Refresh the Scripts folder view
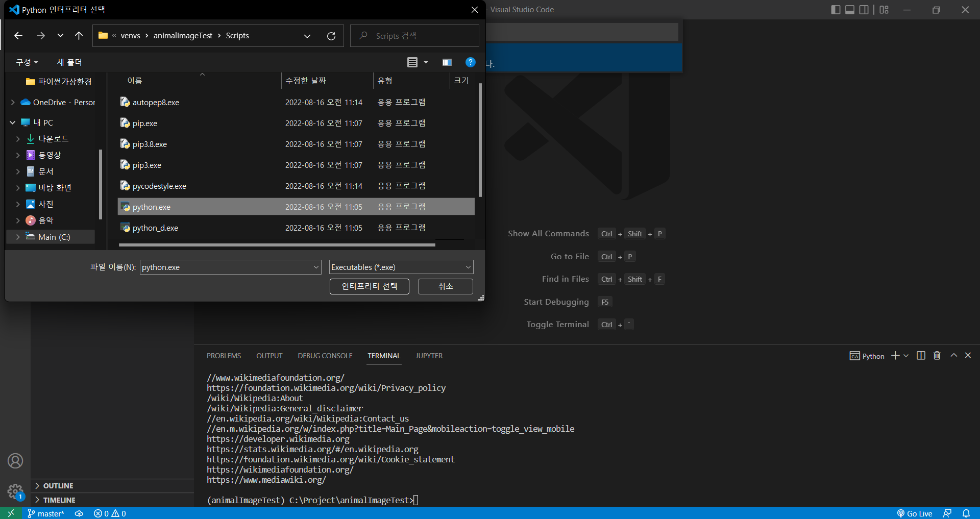 click(331, 36)
